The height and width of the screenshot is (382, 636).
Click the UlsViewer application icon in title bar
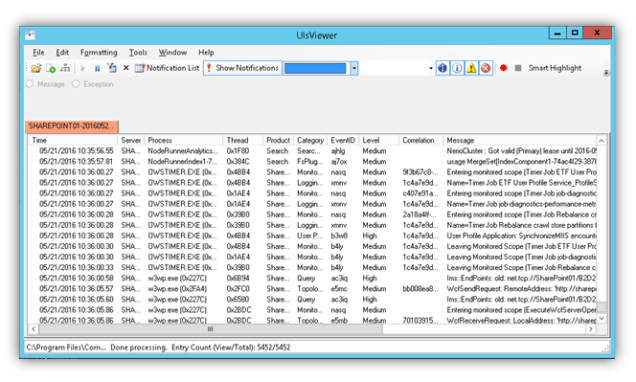click(30, 35)
